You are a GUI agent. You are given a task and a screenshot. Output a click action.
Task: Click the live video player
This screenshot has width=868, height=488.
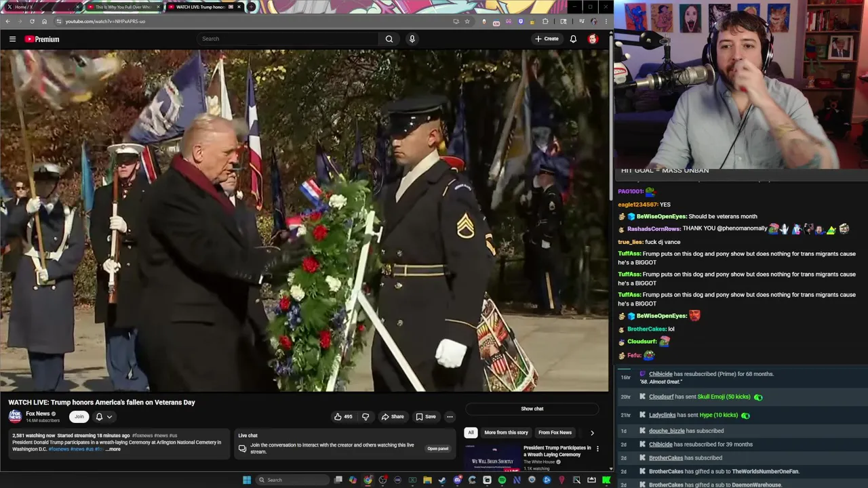click(304, 221)
